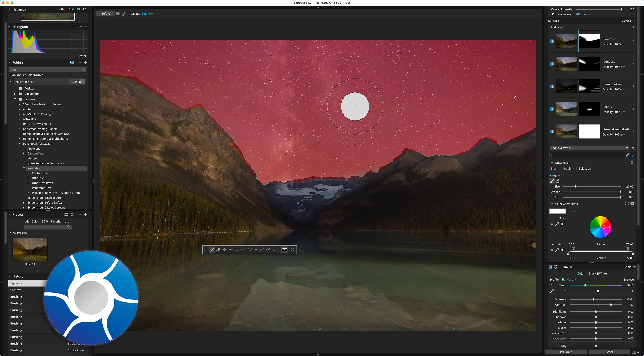Viewport: 644px width, 356px height.
Task: Click the Previous button at bottom
Action: tap(566, 352)
